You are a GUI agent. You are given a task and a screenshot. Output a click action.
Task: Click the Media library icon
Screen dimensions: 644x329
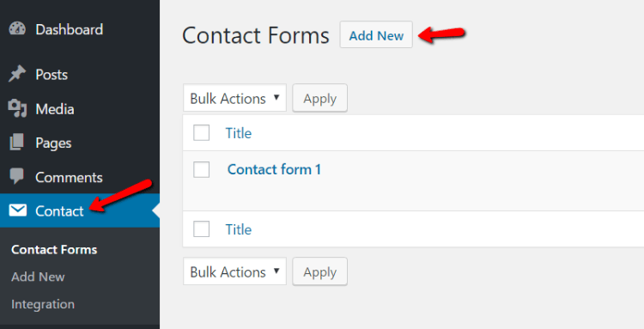(17, 109)
